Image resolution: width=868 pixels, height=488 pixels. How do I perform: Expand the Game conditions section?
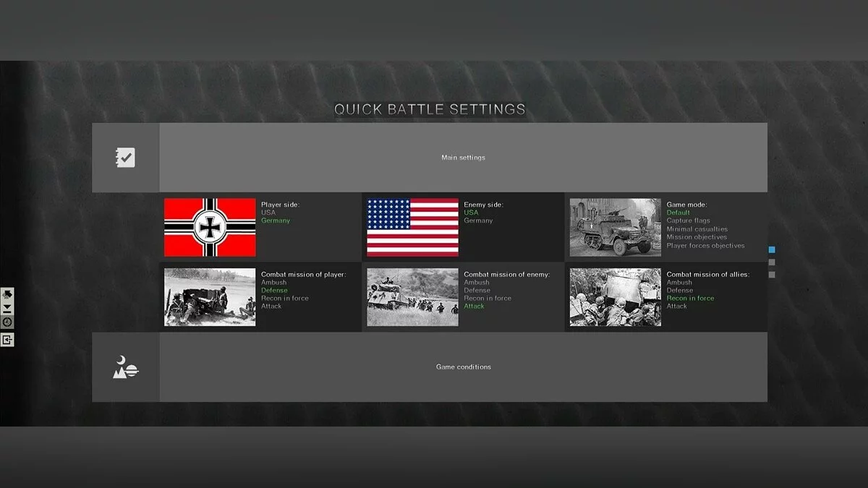click(463, 367)
